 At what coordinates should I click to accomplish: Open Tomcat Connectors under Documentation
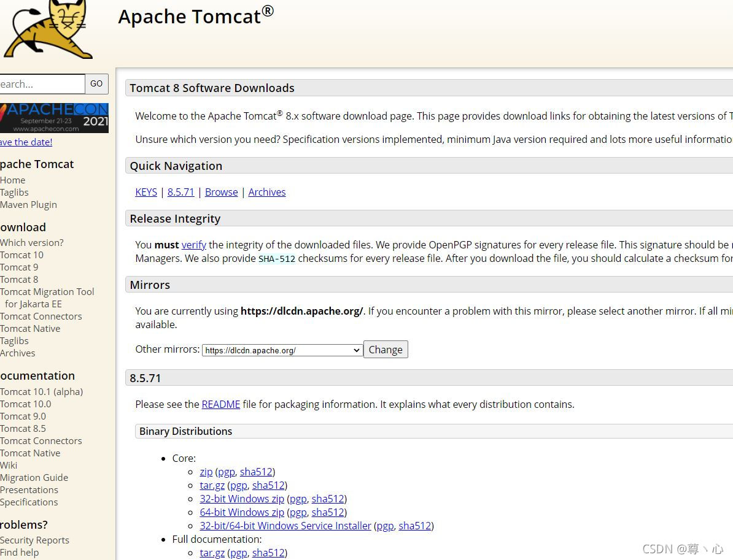click(41, 441)
